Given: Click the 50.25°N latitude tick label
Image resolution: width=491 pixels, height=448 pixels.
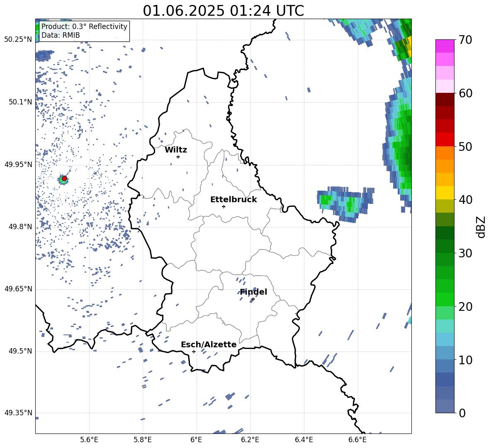Looking at the screenshot, I should click(18, 40).
